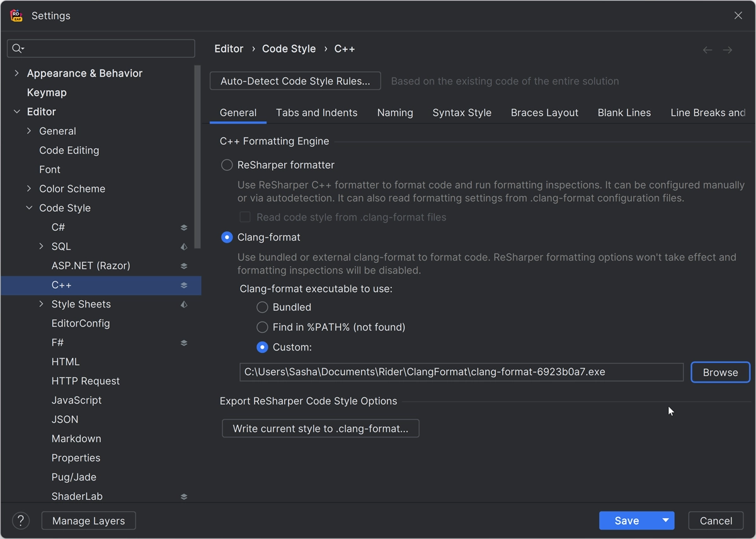
Task: Click the Cancel button
Action: tap(716, 521)
